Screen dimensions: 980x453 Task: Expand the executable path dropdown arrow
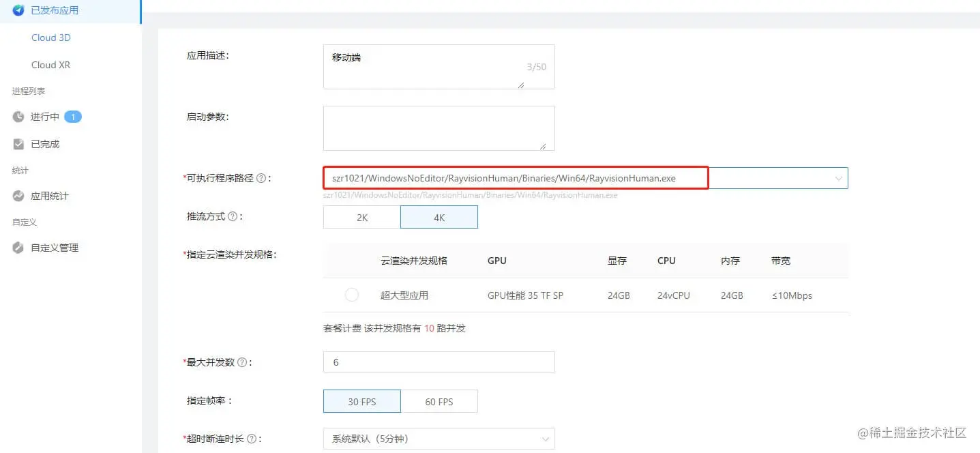click(x=839, y=178)
